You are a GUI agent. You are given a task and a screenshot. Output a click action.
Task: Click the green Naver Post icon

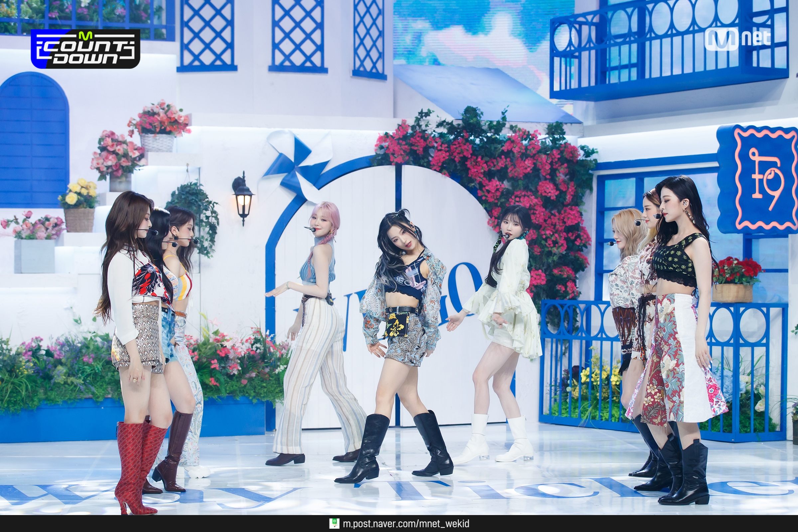[x=334, y=523]
